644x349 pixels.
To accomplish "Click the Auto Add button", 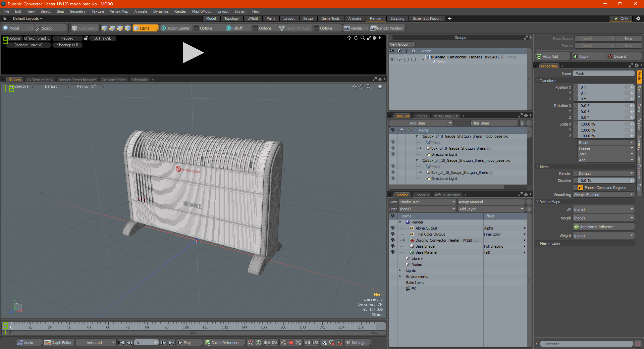I will [x=553, y=56].
